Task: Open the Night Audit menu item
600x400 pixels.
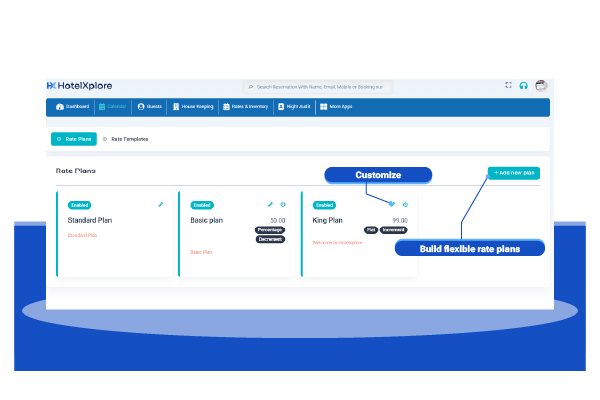Action: (x=294, y=106)
